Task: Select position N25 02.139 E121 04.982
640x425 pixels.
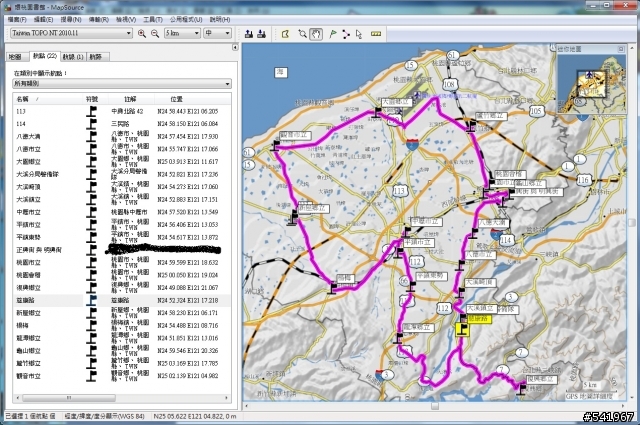Action: tap(188, 376)
